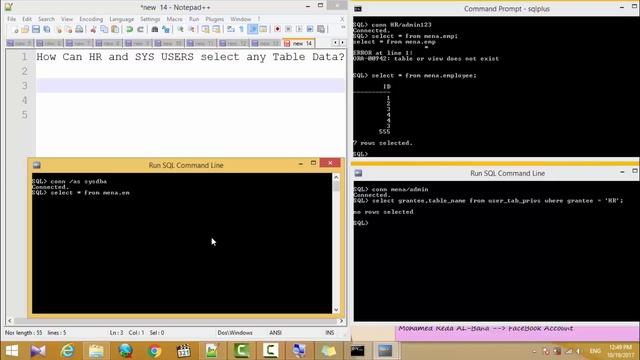Open File Explorer from the taskbar
640x360 pixels.
click(96, 351)
